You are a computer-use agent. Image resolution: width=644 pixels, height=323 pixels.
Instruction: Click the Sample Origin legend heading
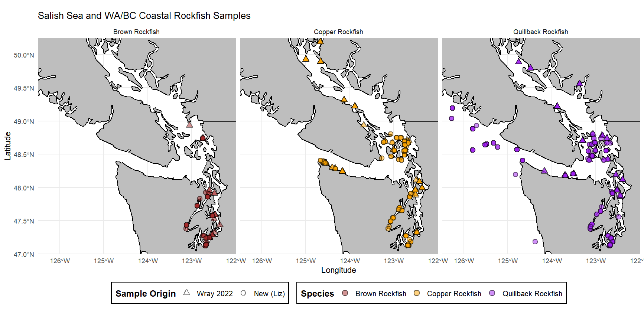[146, 294]
